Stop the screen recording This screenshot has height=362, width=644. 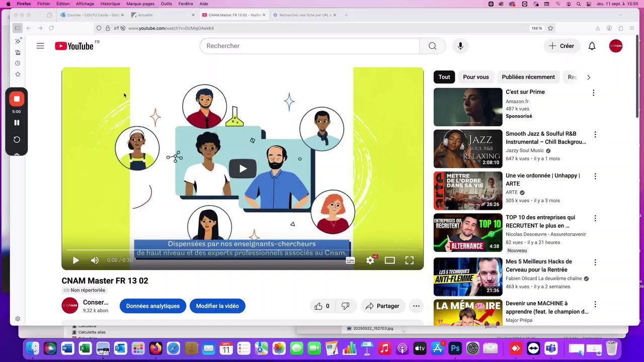[17, 99]
